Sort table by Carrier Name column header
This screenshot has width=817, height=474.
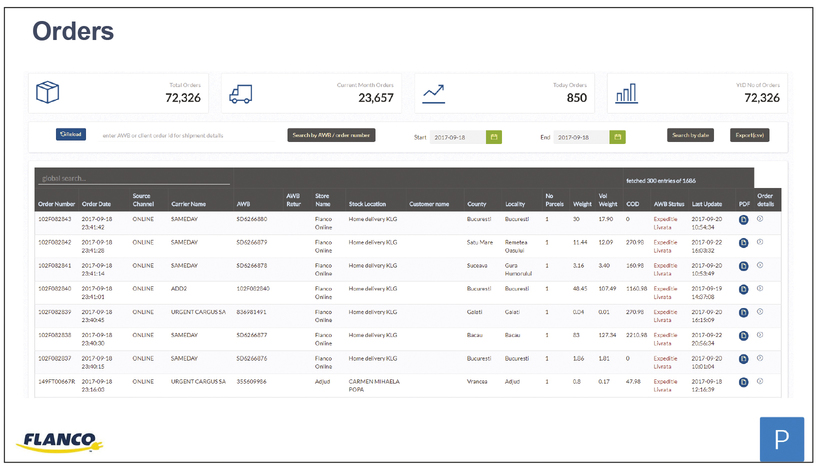(188, 203)
